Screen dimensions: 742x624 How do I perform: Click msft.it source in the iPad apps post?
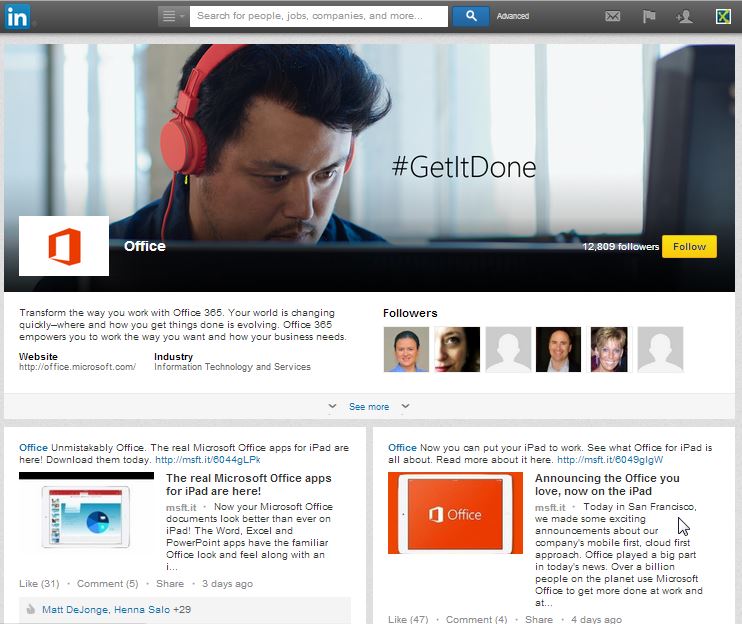pos(181,507)
